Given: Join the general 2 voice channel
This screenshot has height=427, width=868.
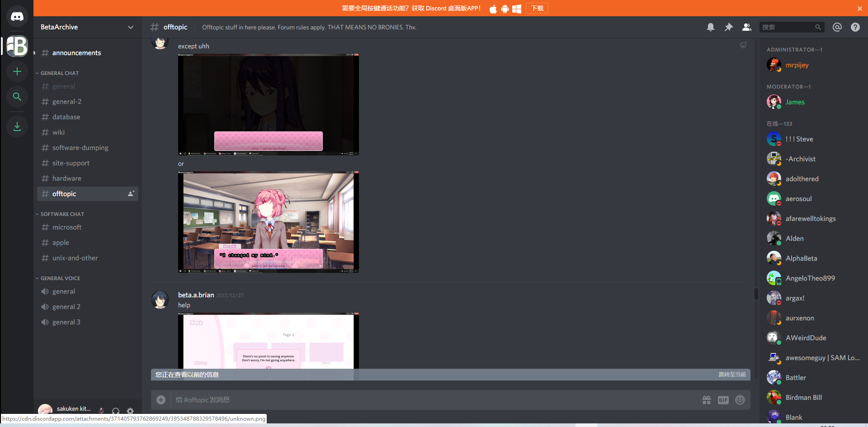Looking at the screenshot, I should [88, 307].
